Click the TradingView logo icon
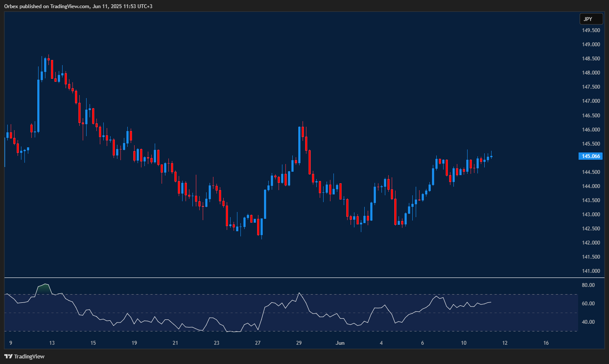 point(7,356)
